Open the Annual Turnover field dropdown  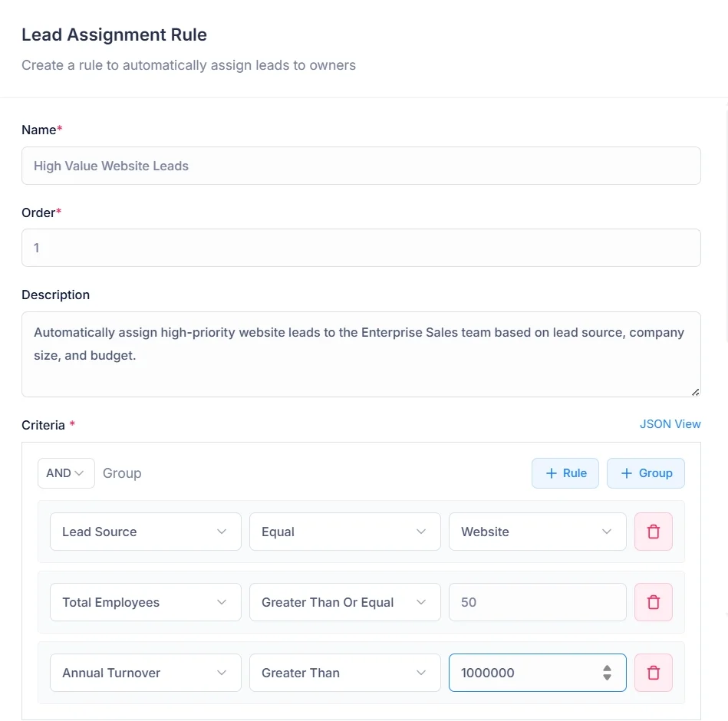(x=145, y=673)
